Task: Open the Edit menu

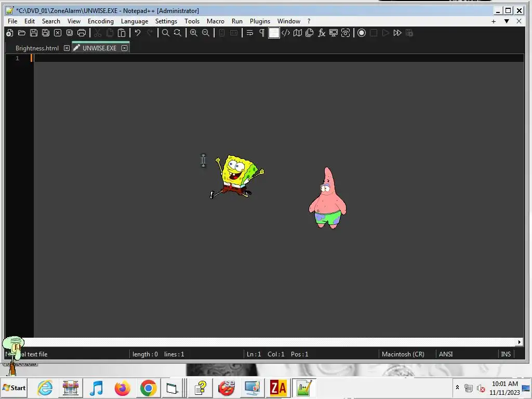Action: click(x=30, y=21)
